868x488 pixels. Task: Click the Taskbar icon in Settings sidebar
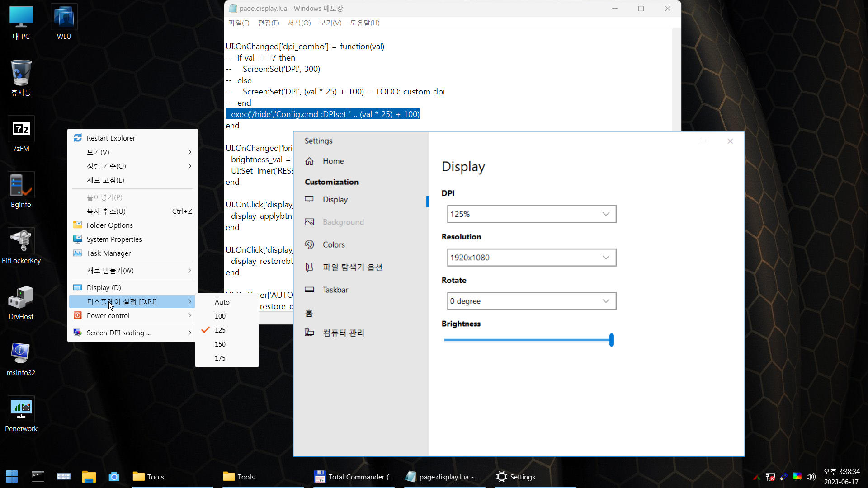click(x=309, y=290)
